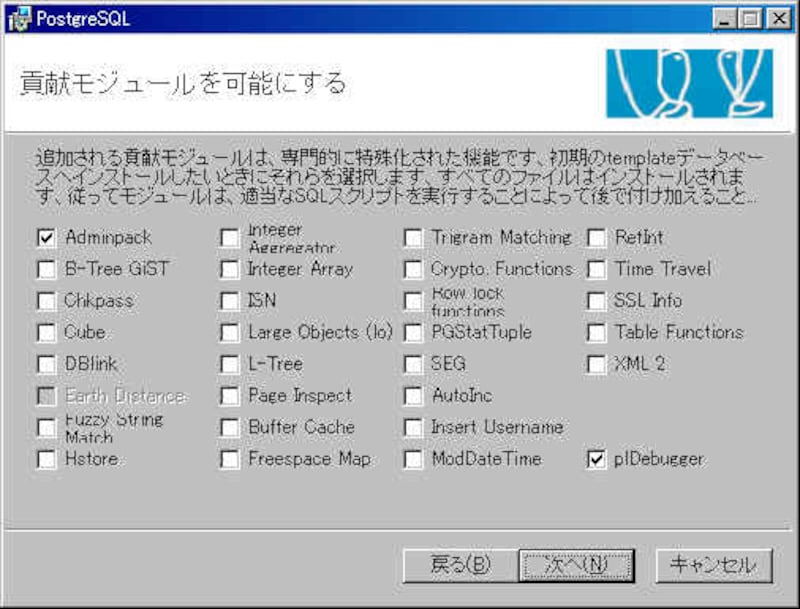Enable the Freespace Map module
Image resolution: width=800 pixels, height=609 pixels.
[230, 459]
